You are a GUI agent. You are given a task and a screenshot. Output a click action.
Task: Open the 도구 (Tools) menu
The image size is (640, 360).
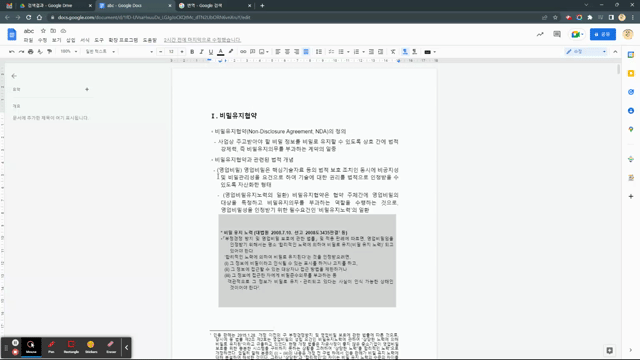[99, 40]
